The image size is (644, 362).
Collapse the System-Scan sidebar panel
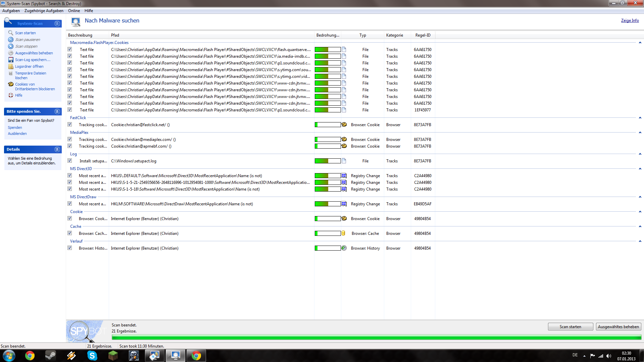coord(57,23)
